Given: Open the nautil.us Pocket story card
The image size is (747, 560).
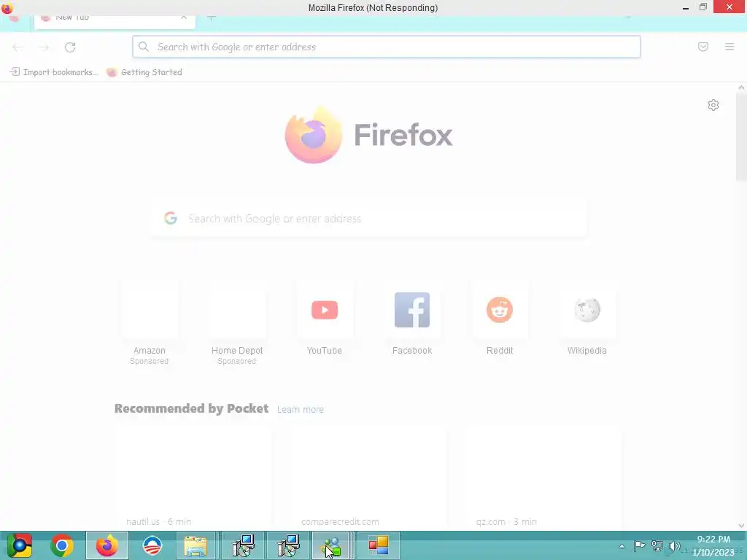Looking at the screenshot, I should [193, 478].
